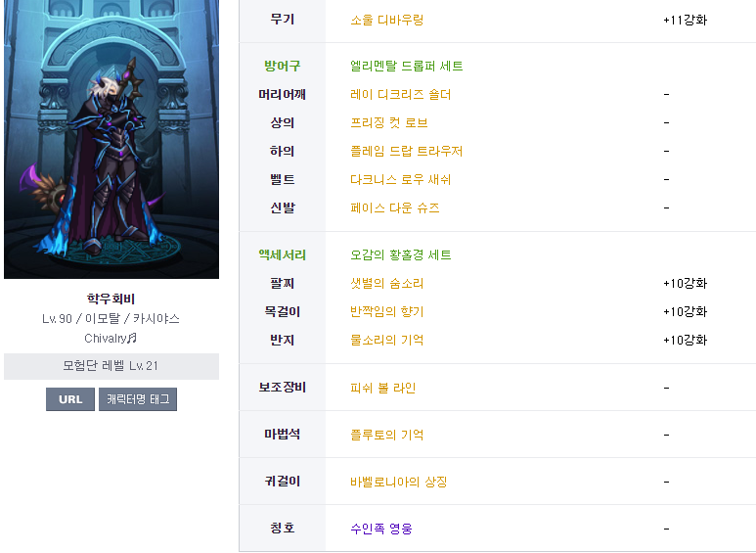Click the 플레임 드랍 트라우저 item link

coord(407,152)
